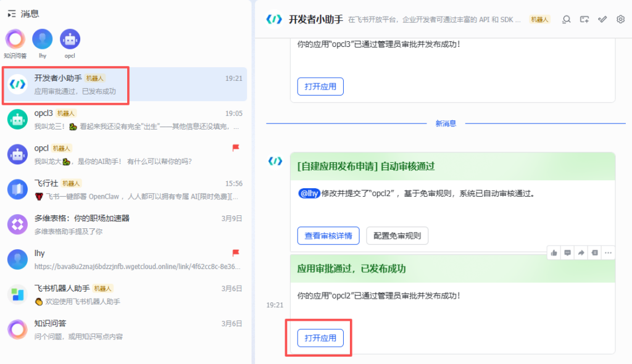Forward the message with arrow icon
The width and height of the screenshot is (632, 364).
pos(581,252)
